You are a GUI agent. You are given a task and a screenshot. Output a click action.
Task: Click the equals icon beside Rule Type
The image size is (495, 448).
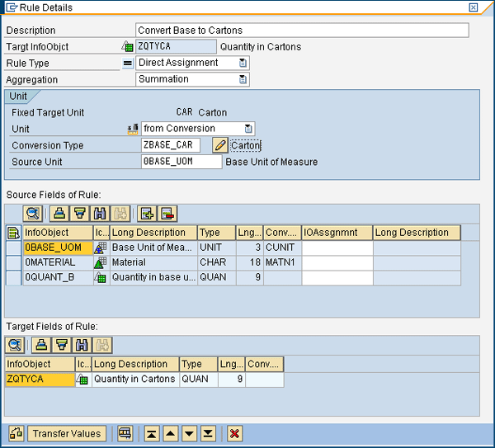pyautogui.click(x=128, y=64)
